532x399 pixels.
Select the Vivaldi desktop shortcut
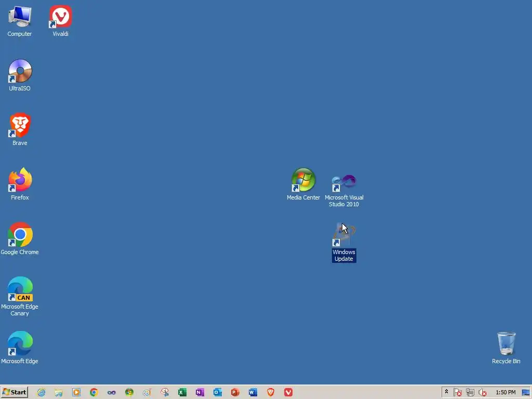click(60, 21)
